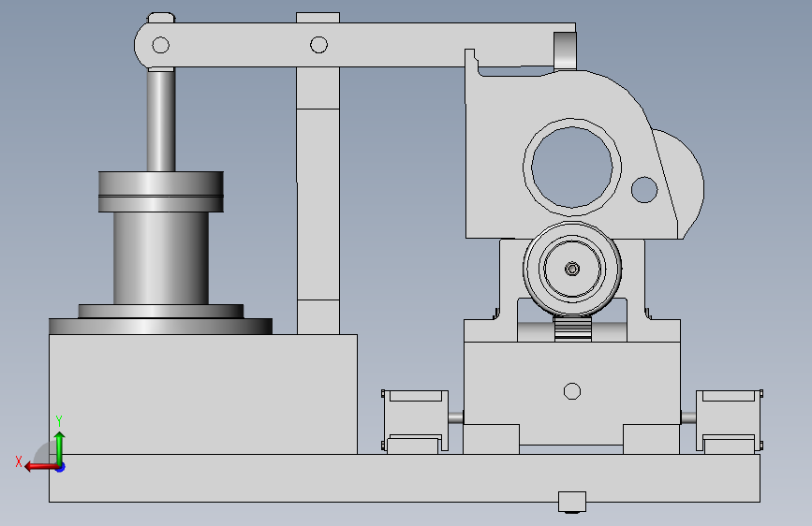Select the wide bottom flange disc of cylinder
812x526 pixels.
click(x=160, y=326)
